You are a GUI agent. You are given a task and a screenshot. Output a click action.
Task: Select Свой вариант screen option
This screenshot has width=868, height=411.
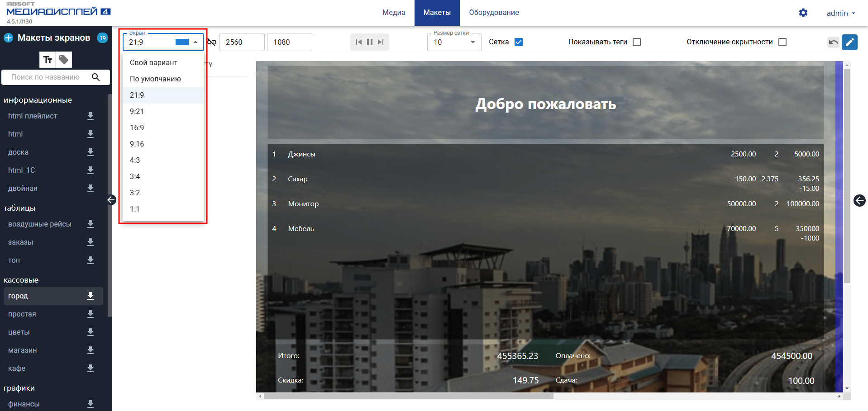163,62
